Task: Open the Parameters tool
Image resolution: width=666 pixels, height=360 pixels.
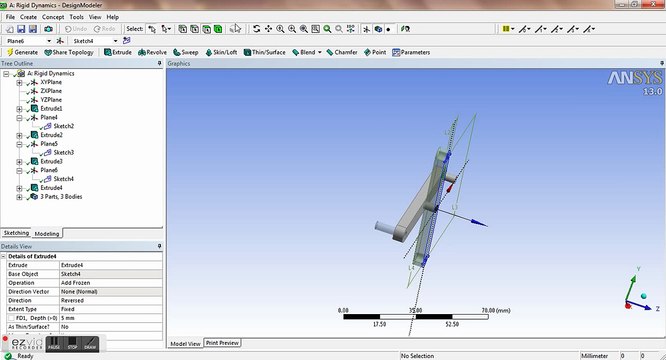Action: (x=411, y=52)
